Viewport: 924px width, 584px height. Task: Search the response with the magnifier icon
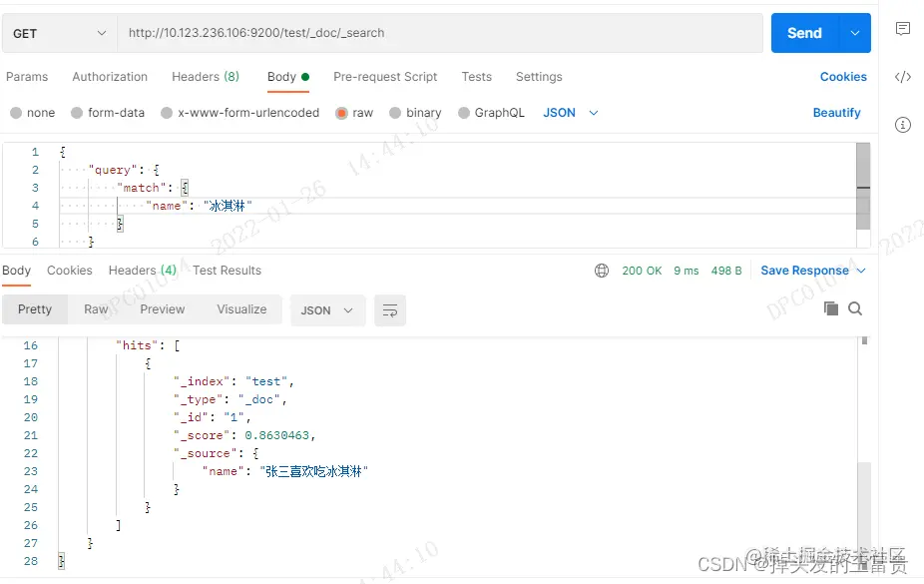[855, 308]
